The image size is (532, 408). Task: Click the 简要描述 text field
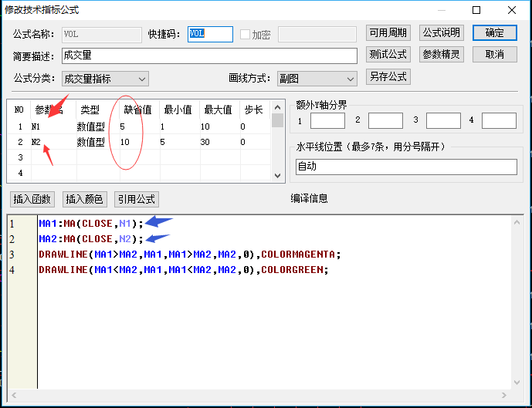[x=209, y=56]
